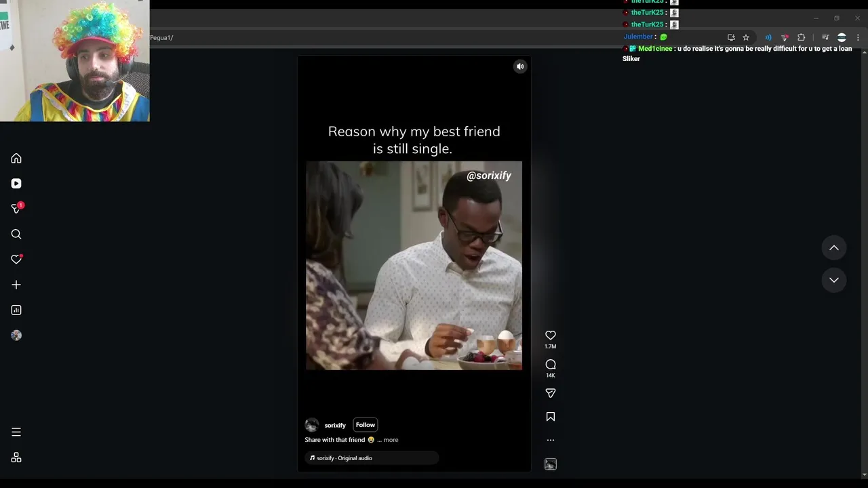868x488 pixels.
Task: Expand the caption with 'more'
Action: 391,440
